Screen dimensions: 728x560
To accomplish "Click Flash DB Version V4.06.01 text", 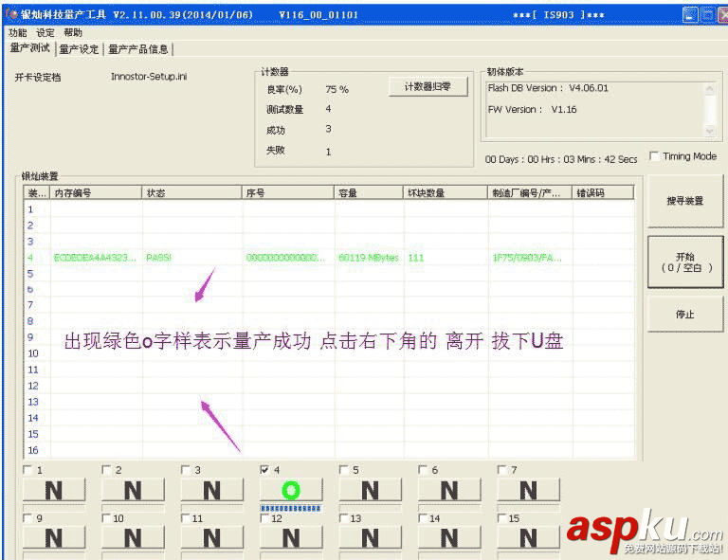I will [x=548, y=88].
